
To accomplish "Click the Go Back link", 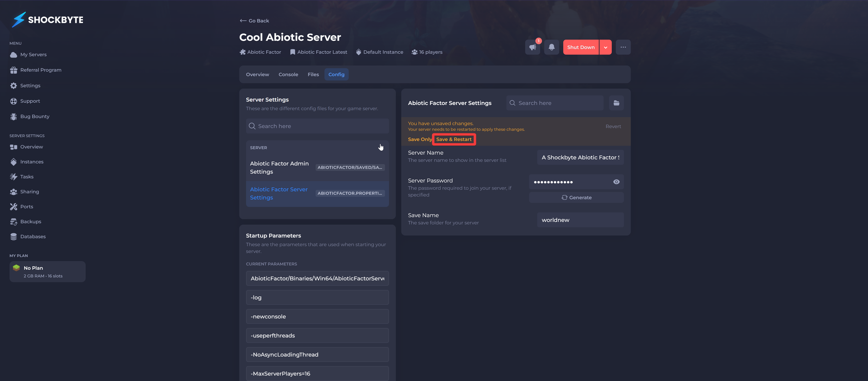I will 254,21.
